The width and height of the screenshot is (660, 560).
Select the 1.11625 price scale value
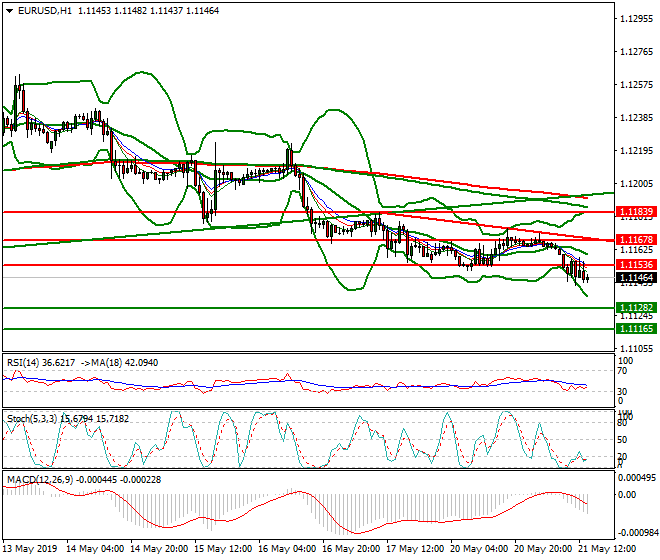click(637, 250)
